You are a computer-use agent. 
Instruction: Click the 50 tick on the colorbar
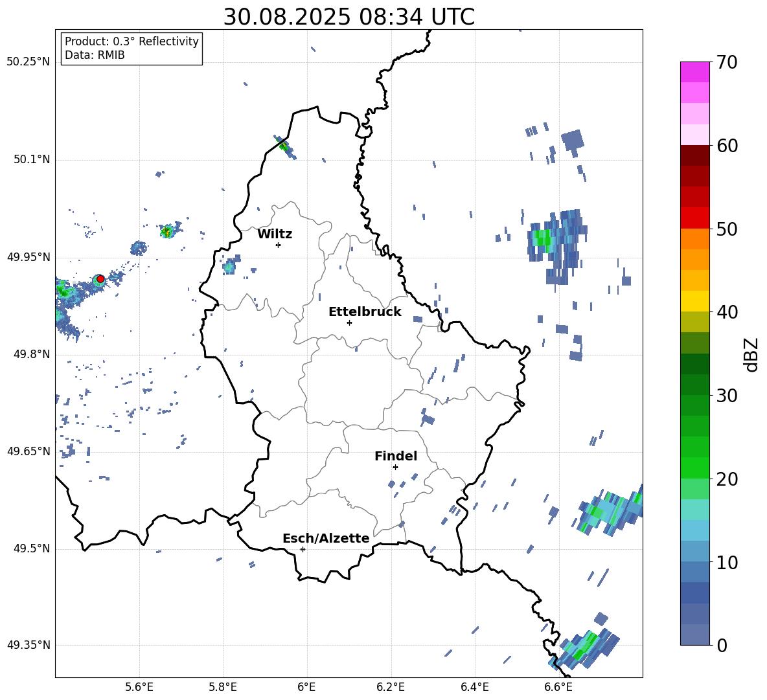(727, 229)
